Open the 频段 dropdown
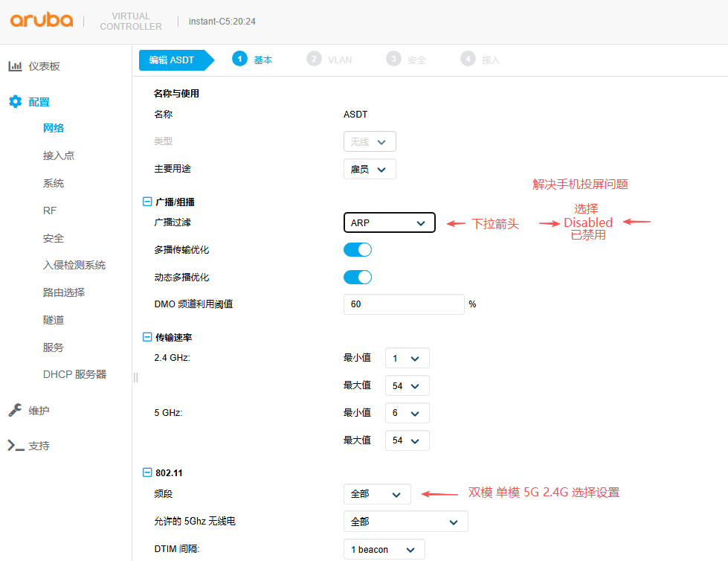This screenshot has width=728, height=561. [377, 494]
